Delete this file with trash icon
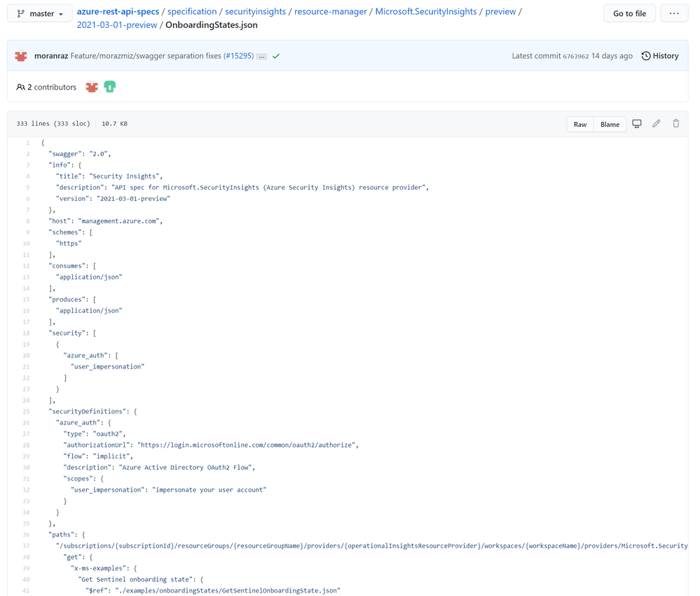 [676, 124]
